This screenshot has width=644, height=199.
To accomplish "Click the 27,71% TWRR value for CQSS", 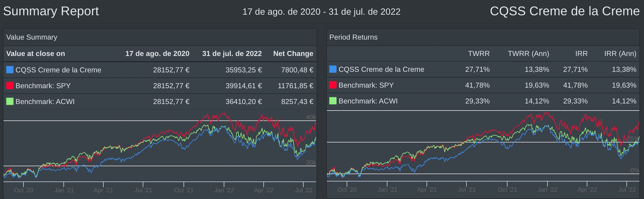I will point(477,69).
